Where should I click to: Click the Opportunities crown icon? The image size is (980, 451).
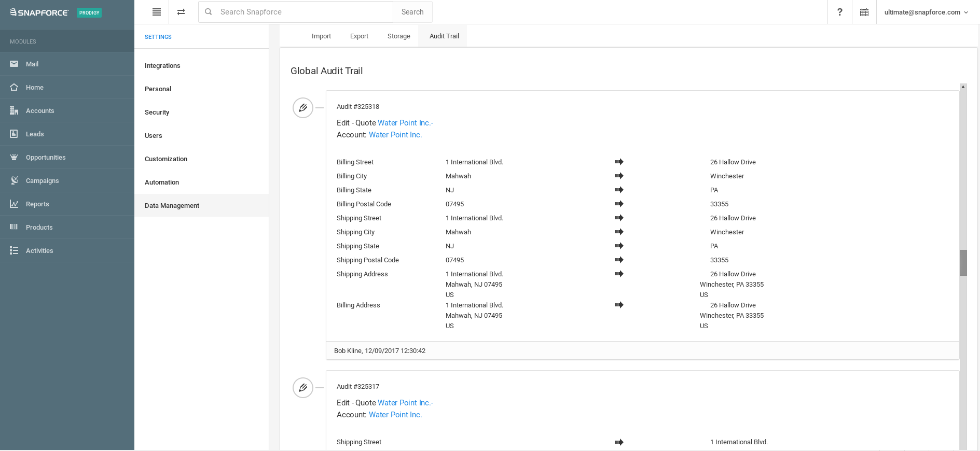tap(14, 157)
